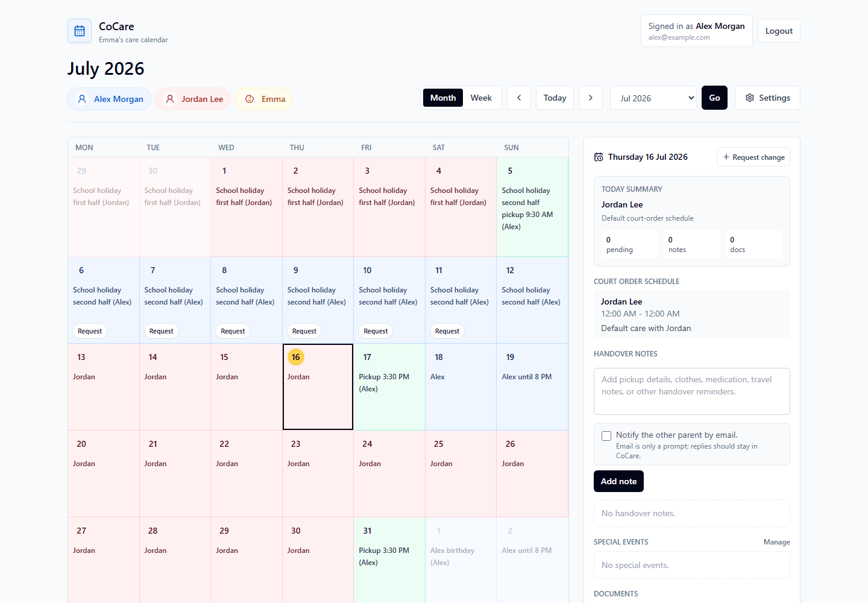
Task: Click Request change button
Action: point(753,157)
